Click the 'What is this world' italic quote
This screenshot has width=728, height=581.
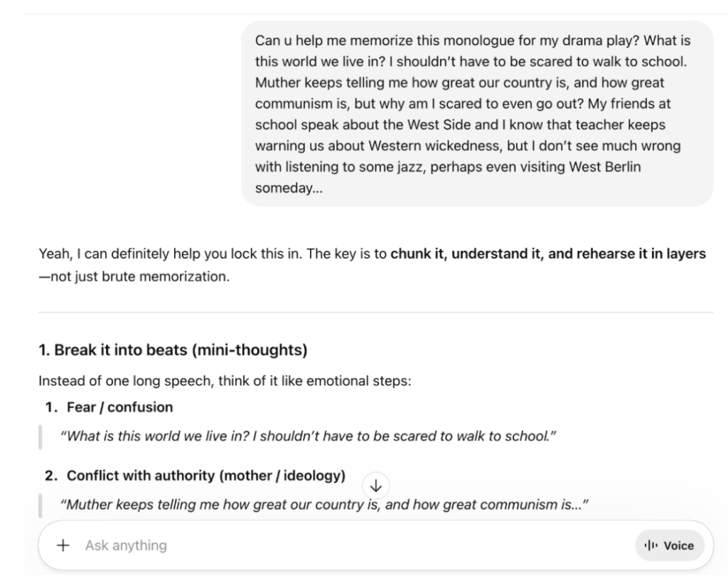pyautogui.click(x=308, y=436)
